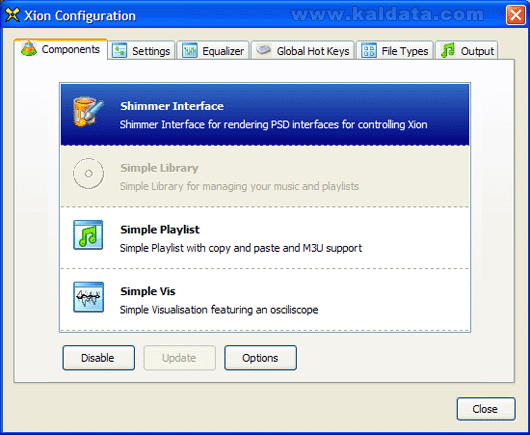Image resolution: width=530 pixels, height=435 pixels.
Task: Open the Equalizer tab
Action: [x=213, y=51]
